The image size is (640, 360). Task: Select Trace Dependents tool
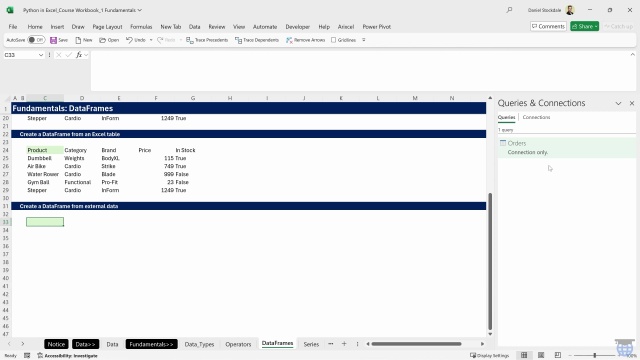coord(257,40)
